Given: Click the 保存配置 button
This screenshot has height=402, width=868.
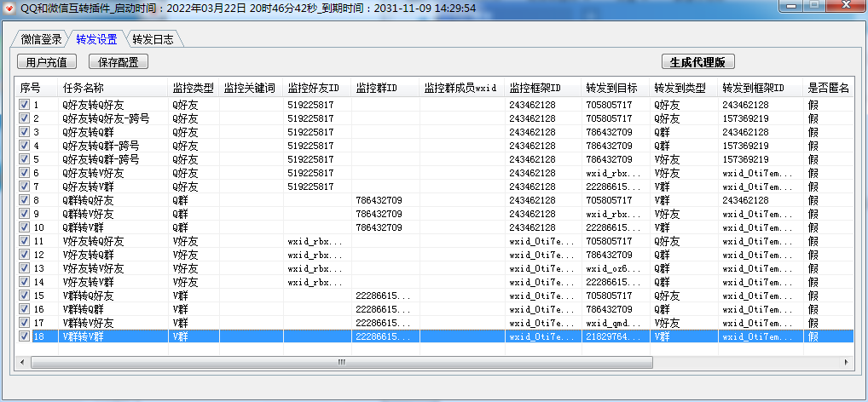Looking at the screenshot, I should (x=119, y=62).
